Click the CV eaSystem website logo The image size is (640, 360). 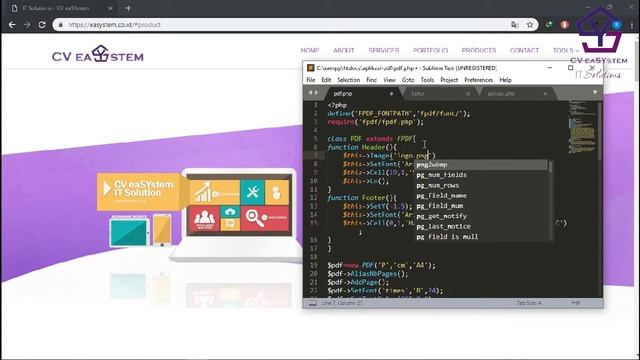(98, 54)
